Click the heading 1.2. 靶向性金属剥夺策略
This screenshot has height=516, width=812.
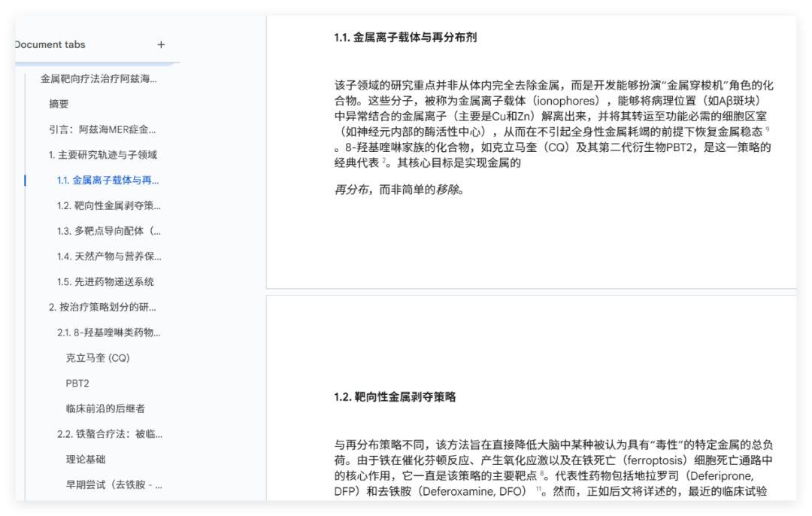click(395, 397)
